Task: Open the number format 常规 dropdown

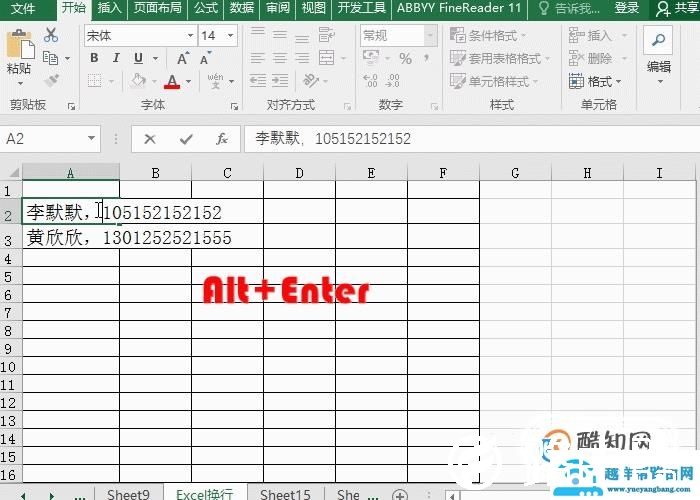Action: pos(430,35)
